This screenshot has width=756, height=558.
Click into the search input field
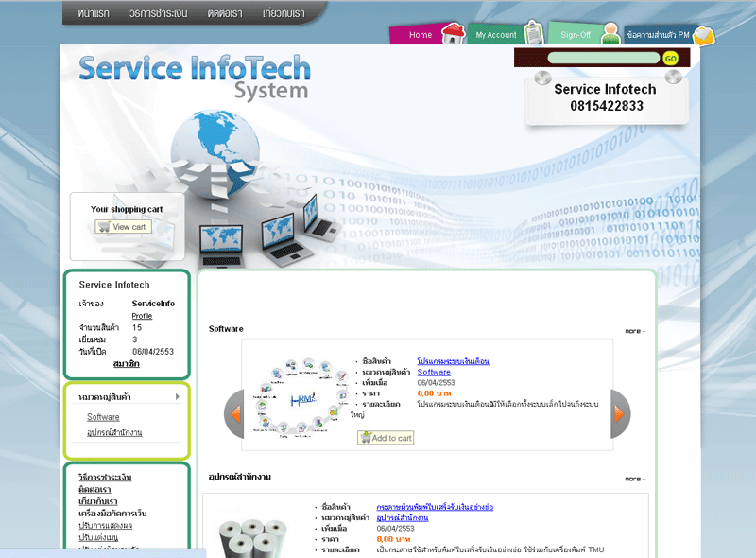[603, 58]
